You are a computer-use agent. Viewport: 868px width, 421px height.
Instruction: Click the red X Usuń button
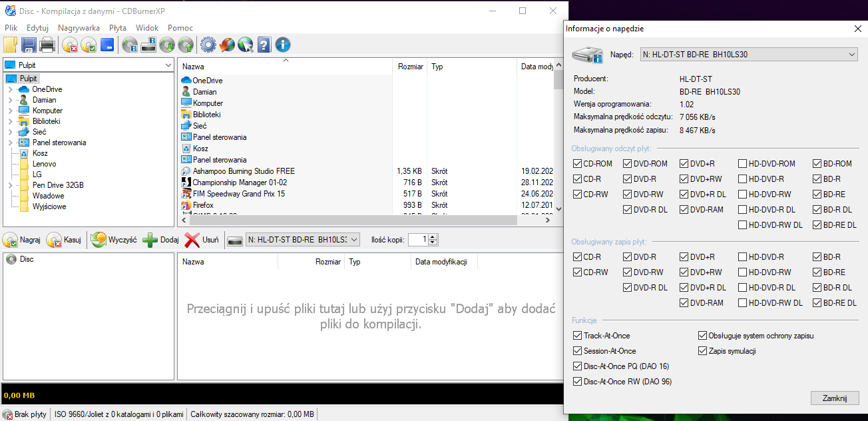click(x=202, y=240)
